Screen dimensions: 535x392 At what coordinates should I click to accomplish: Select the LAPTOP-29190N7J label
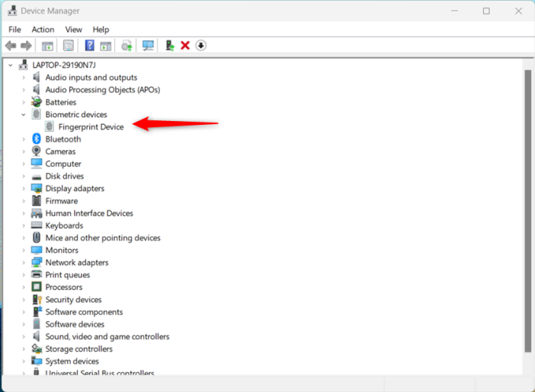[64, 65]
